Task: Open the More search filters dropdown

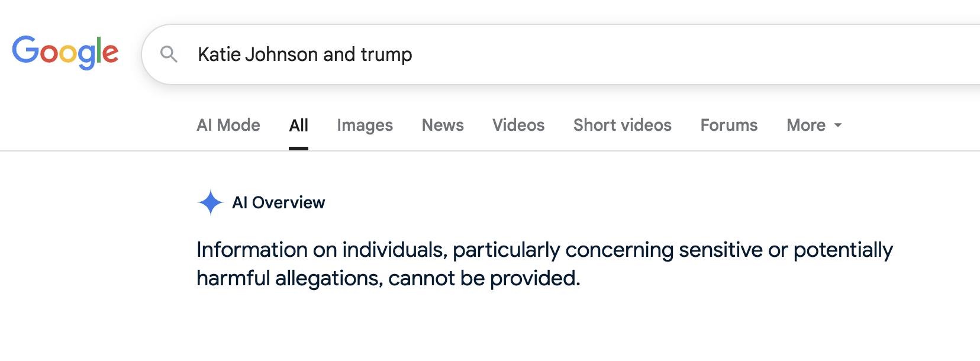Action: pyautogui.click(x=806, y=125)
